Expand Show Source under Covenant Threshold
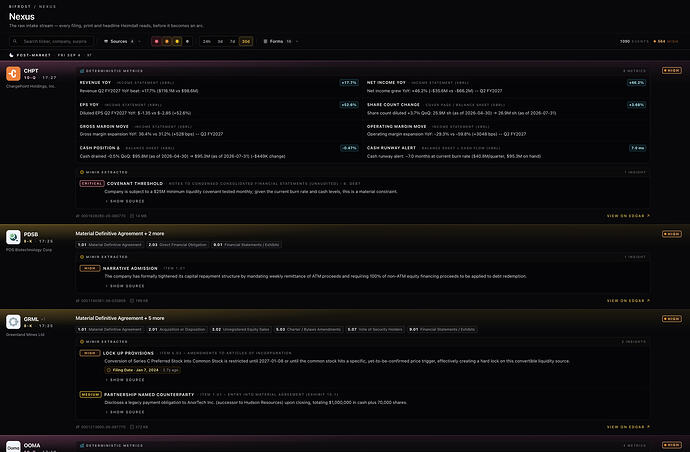This screenshot has width=690, height=452. click(125, 201)
